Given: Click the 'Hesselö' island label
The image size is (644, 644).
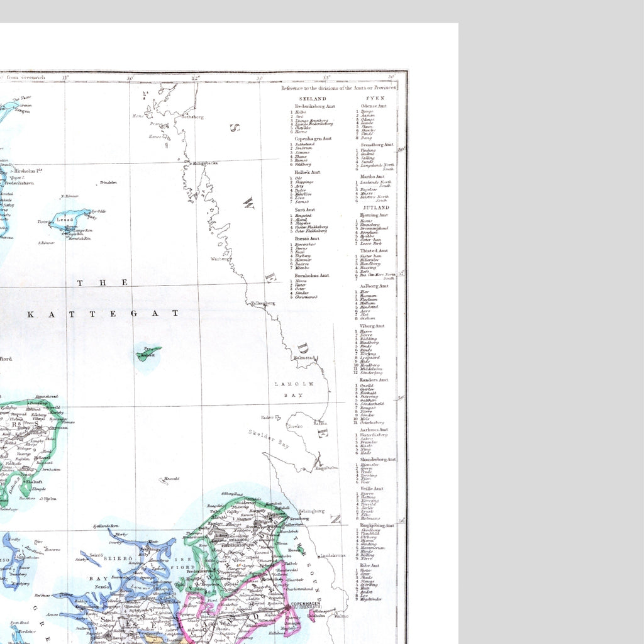Looking at the screenshot, I should coord(172,479).
